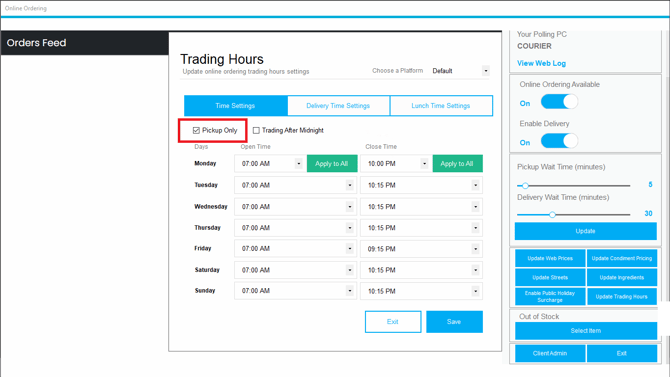Viewport: 670px width, 377px height.
Task: Uncheck the Pickup Only checkbox
Action: (196, 130)
